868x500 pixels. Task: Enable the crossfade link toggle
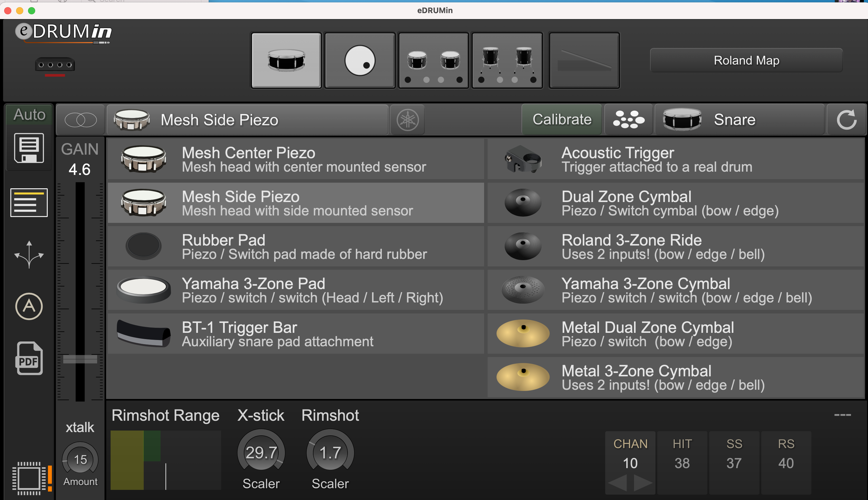pyautogui.click(x=80, y=119)
